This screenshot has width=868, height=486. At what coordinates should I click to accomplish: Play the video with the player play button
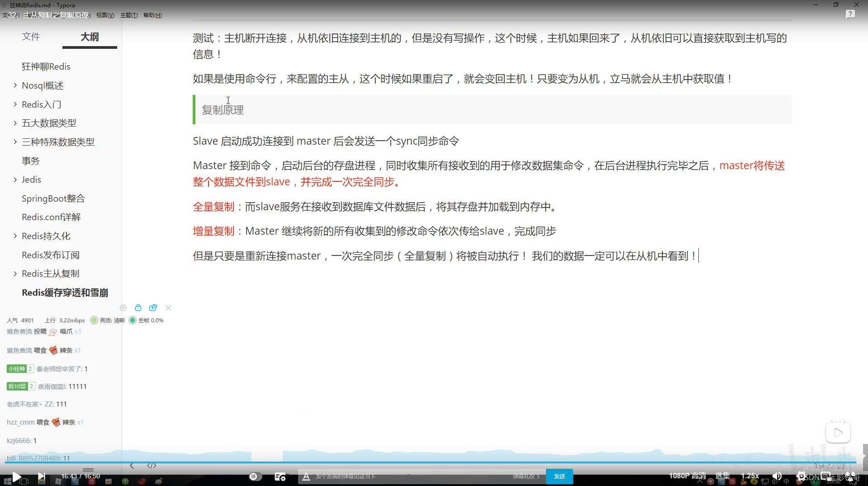(16, 477)
